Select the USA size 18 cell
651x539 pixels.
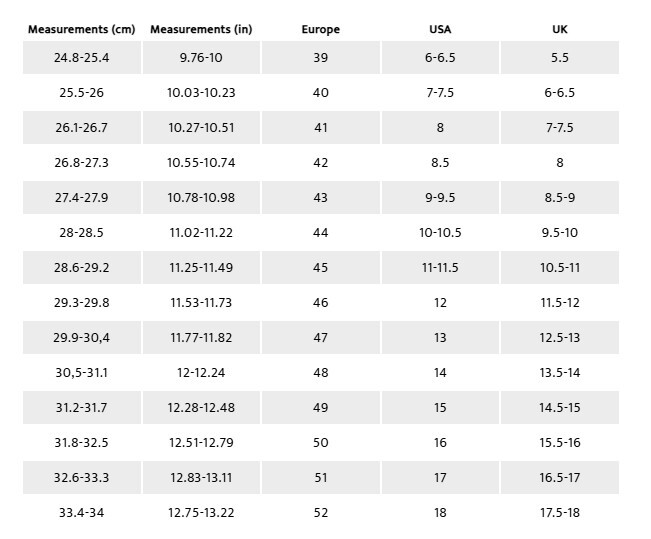pos(440,513)
